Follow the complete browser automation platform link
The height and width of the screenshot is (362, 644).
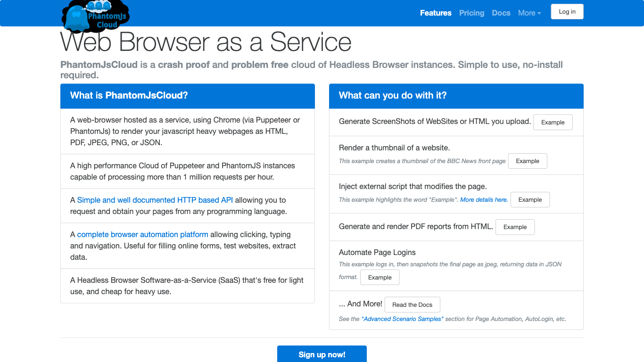point(142,234)
